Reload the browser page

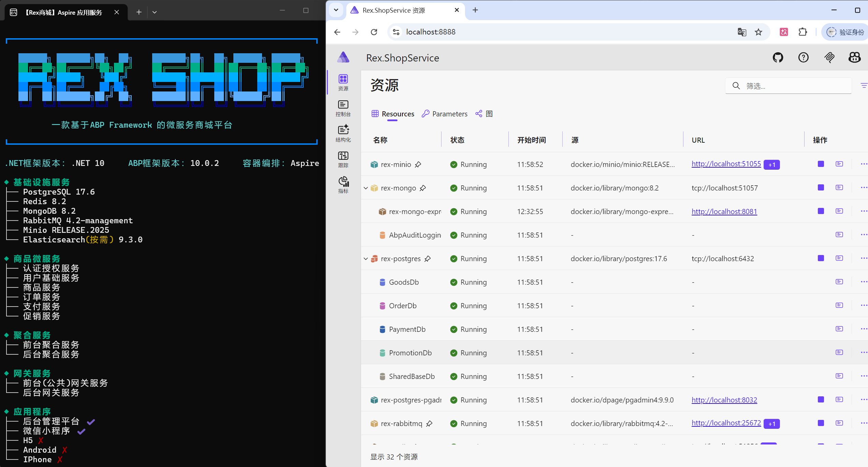point(374,32)
